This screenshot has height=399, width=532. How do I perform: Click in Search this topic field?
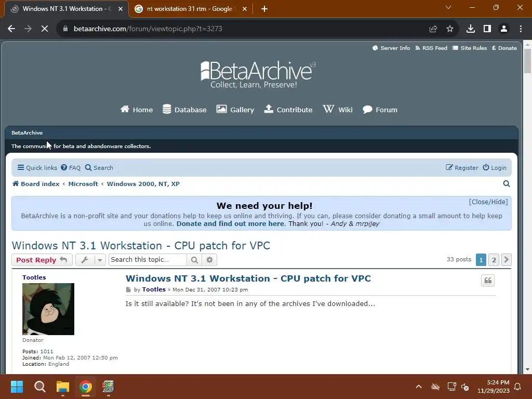click(x=148, y=260)
